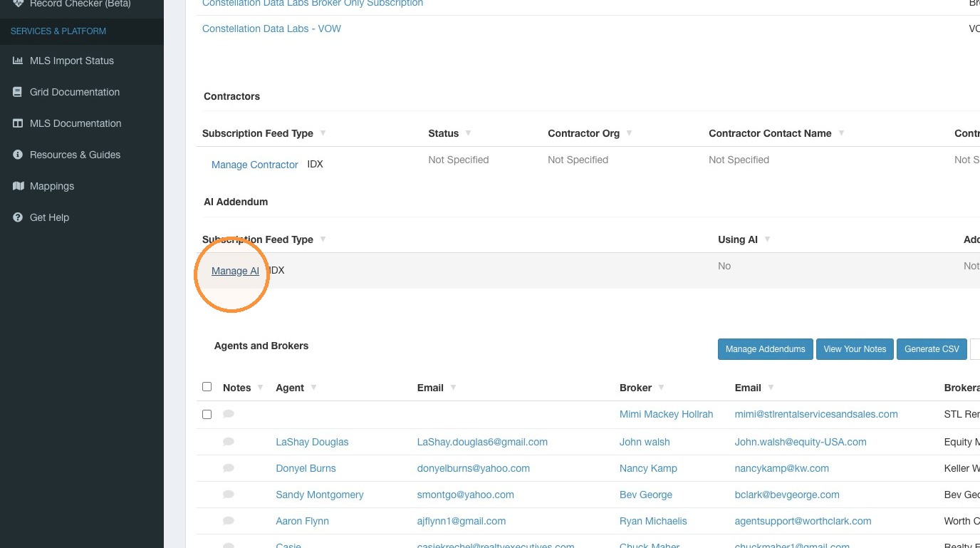Open agent Email column filter arrow
The height and width of the screenshot is (548, 980).
[x=453, y=388]
